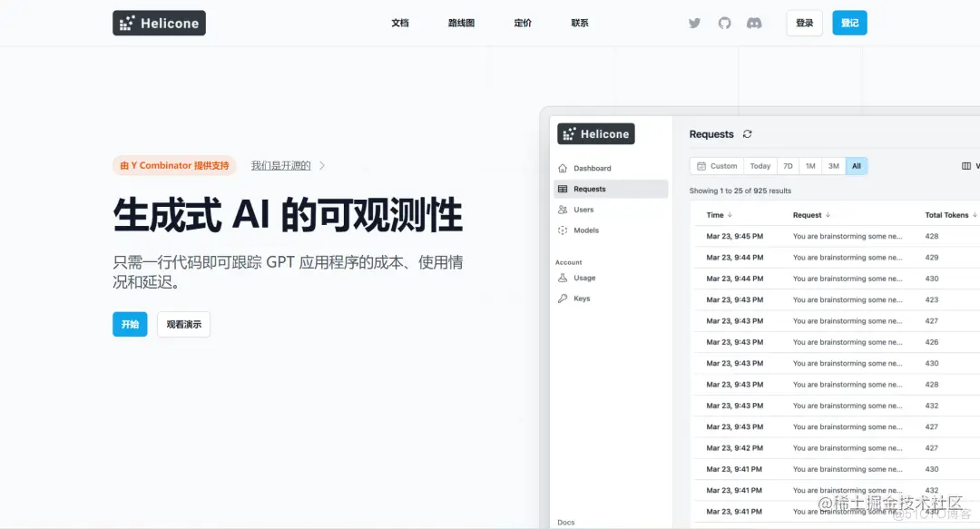Select the 3M time filter

(833, 166)
